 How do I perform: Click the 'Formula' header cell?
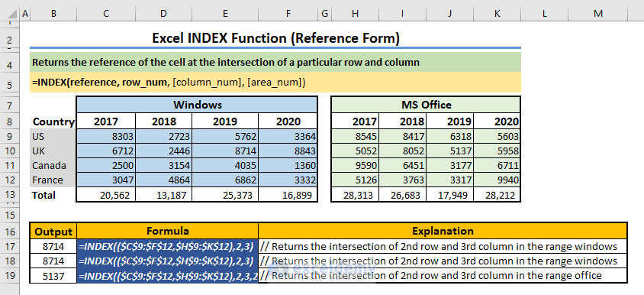[168, 232]
